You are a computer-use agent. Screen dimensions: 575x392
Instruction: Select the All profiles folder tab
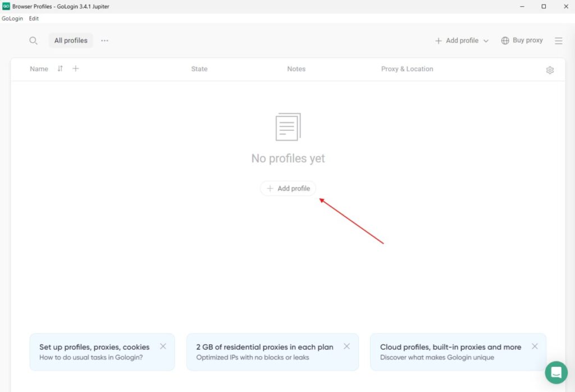pyautogui.click(x=71, y=40)
